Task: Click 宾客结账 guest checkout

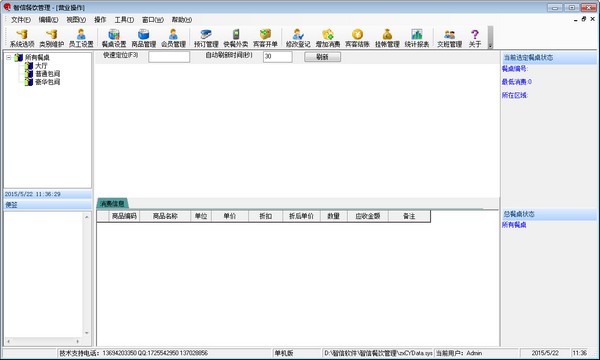Action: (357, 38)
